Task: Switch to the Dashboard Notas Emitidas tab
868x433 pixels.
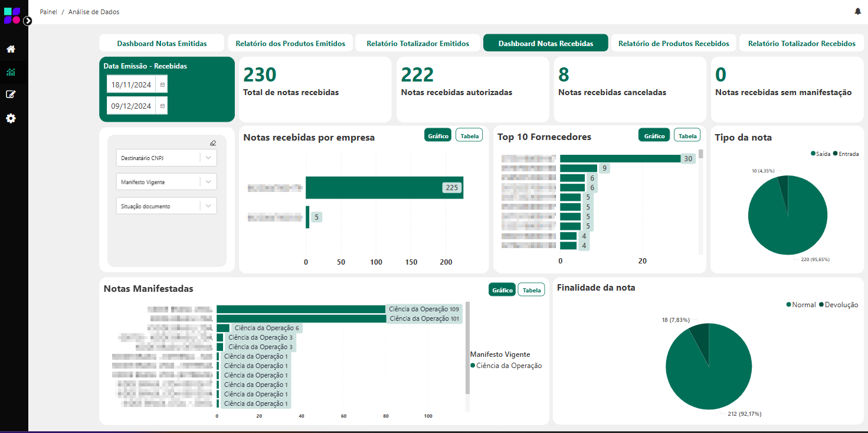Action: (162, 43)
